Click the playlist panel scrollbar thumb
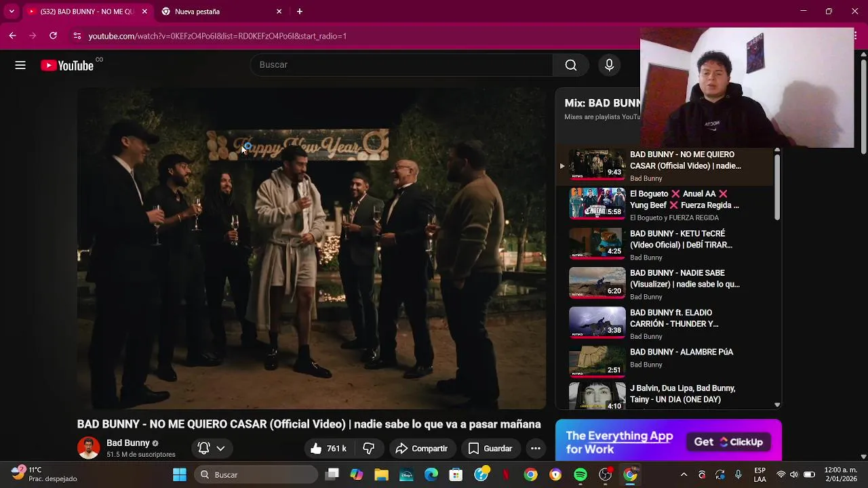The width and height of the screenshot is (868, 488). coord(777,186)
